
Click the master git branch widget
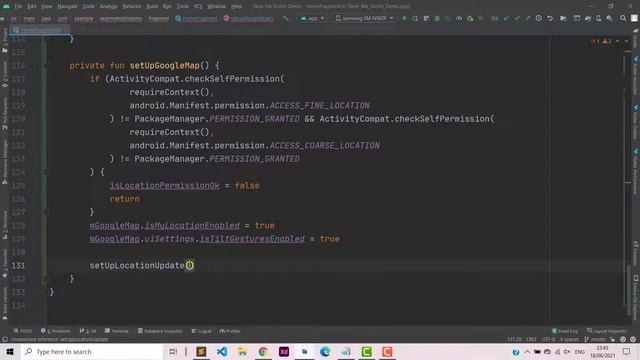(x=595, y=339)
